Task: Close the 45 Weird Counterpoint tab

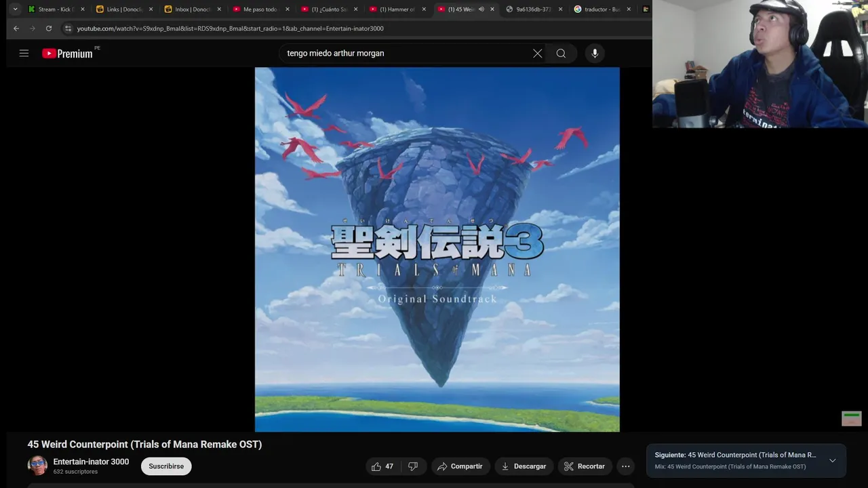Action: pyautogui.click(x=492, y=9)
